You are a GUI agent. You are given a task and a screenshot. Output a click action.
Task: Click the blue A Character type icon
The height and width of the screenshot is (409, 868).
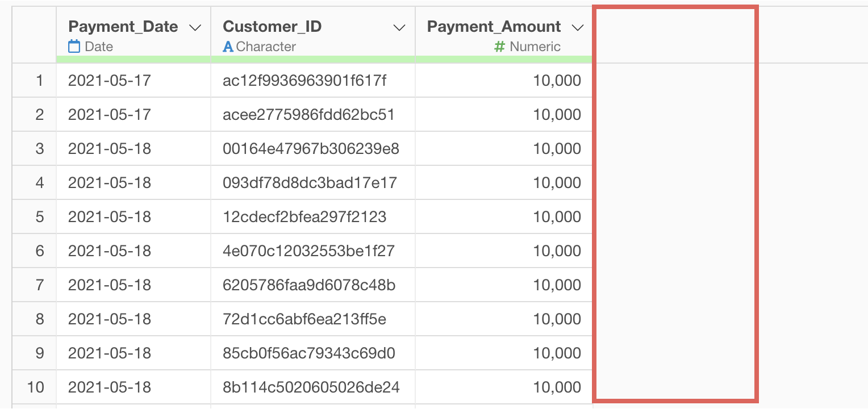pyautogui.click(x=228, y=47)
